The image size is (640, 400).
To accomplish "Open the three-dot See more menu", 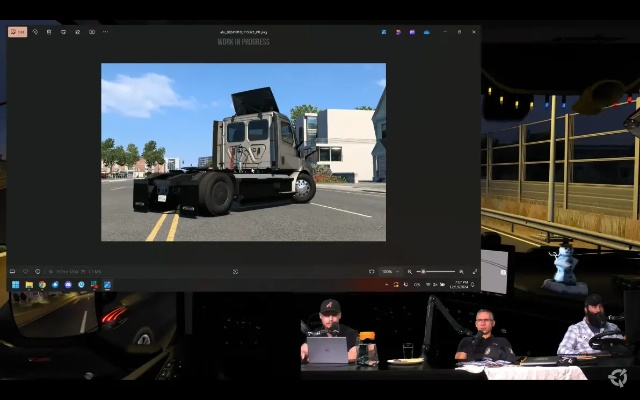I will click(105, 31).
